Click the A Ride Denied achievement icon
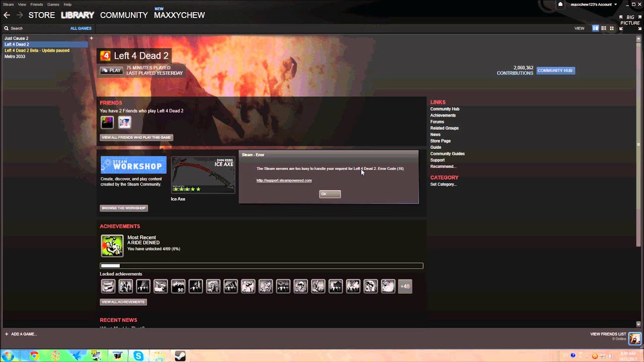 [x=112, y=246]
